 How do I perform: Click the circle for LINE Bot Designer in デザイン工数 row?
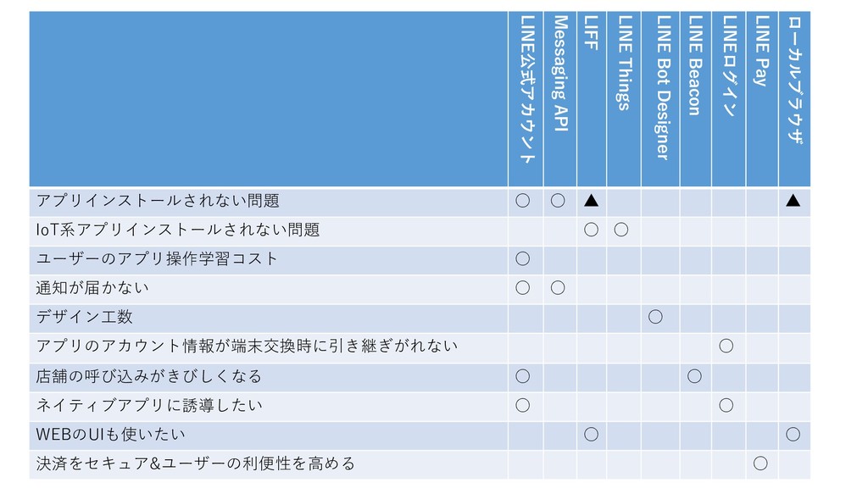[x=655, y=317]
